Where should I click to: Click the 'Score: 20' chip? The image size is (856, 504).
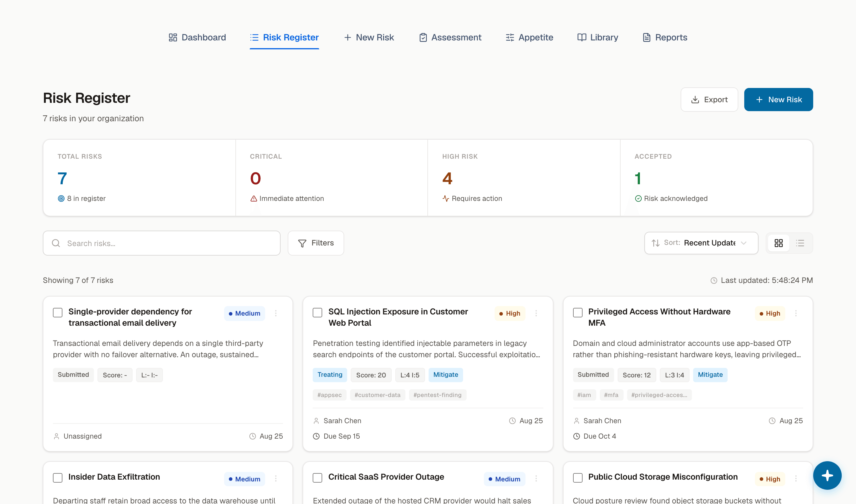pos(371,375)
